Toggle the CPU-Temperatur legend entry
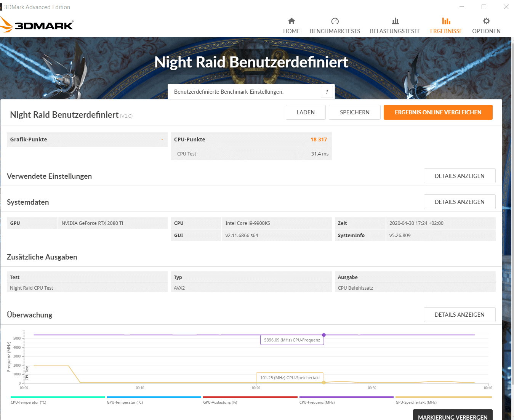Screen dimensions: 514x420 tap(58, 400)
